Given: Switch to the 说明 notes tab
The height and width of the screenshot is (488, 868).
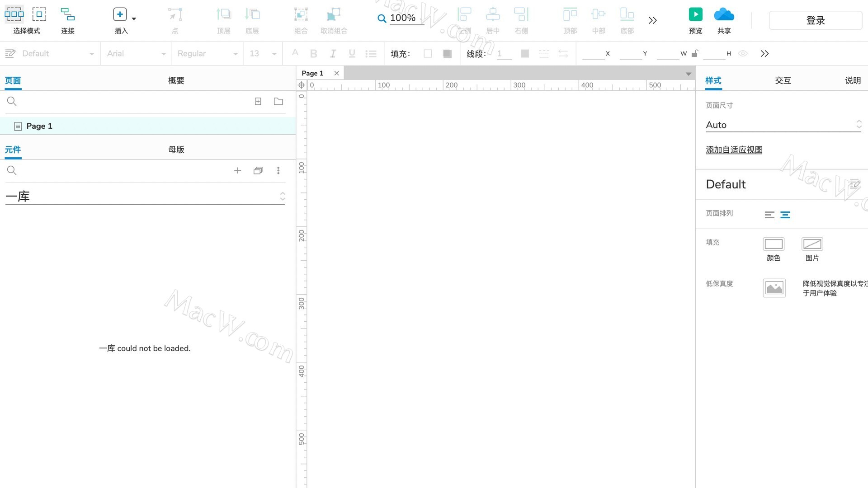Looking at the screenshot, I should point(853,80).
